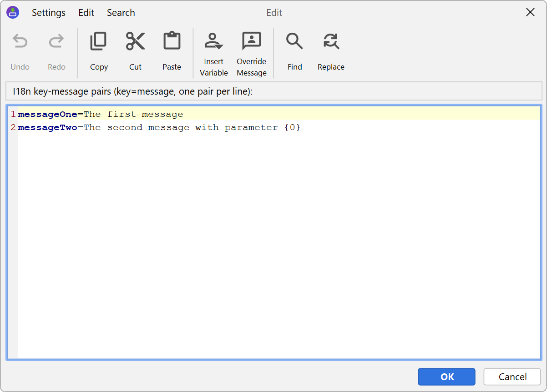
Task: Click line number 2 in gutter
Action: pyautogui.click(x=13, y=128)
